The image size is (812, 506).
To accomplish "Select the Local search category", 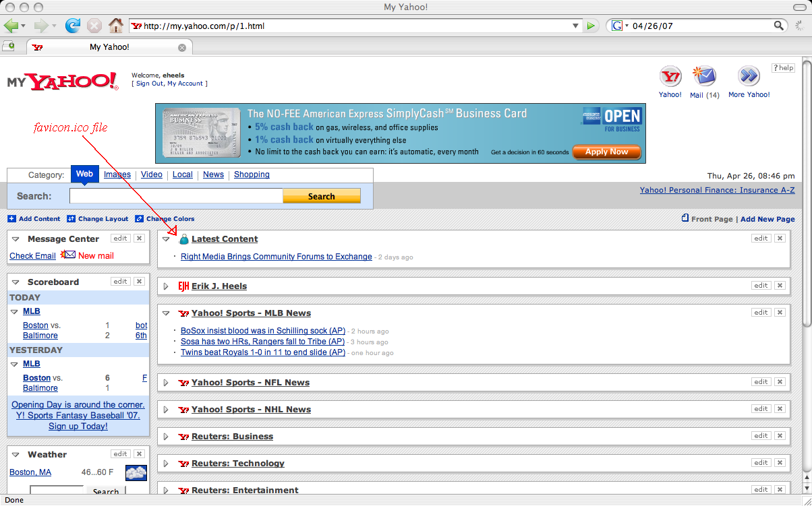I will click(x=183, y=175).
